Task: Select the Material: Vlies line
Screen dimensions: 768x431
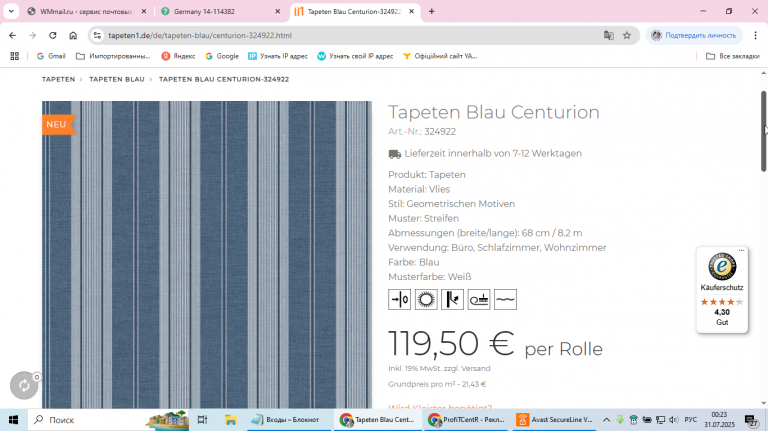Action: 419,189
